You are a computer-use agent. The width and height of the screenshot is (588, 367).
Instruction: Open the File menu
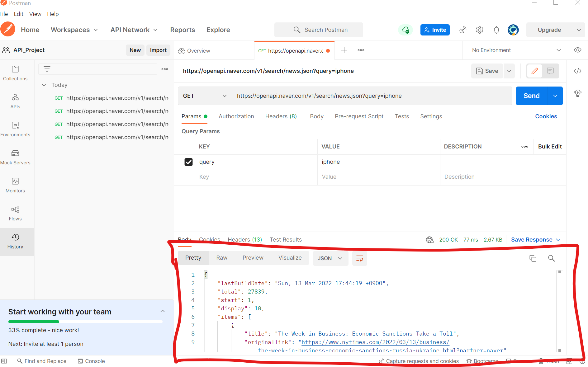tap(4, 14)
